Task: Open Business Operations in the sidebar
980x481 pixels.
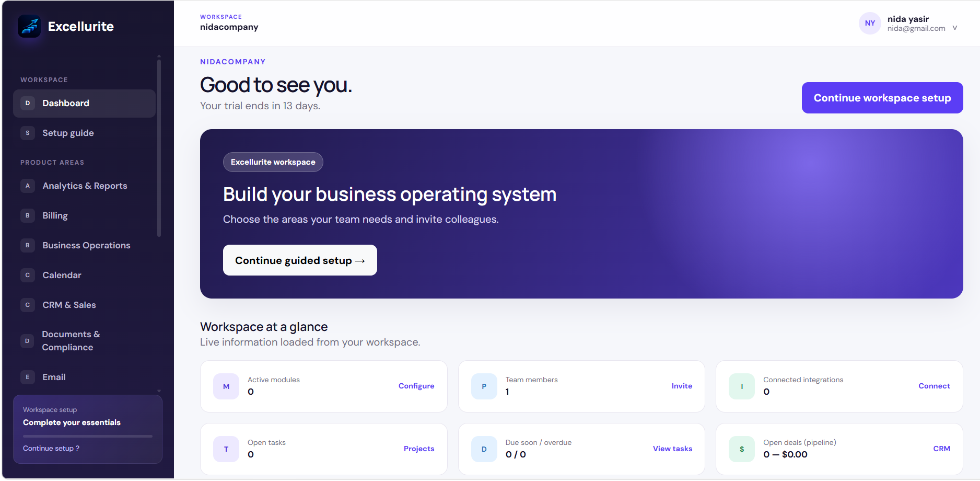Action: [x=84, y=245]
